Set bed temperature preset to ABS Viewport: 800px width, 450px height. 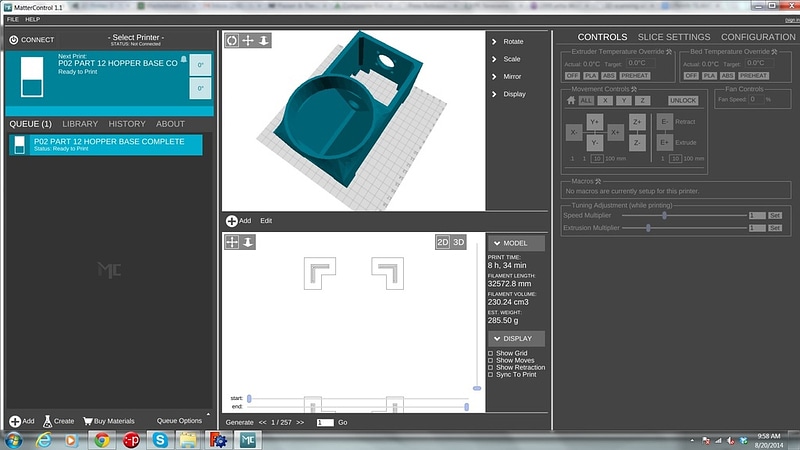tap(727, 76)
